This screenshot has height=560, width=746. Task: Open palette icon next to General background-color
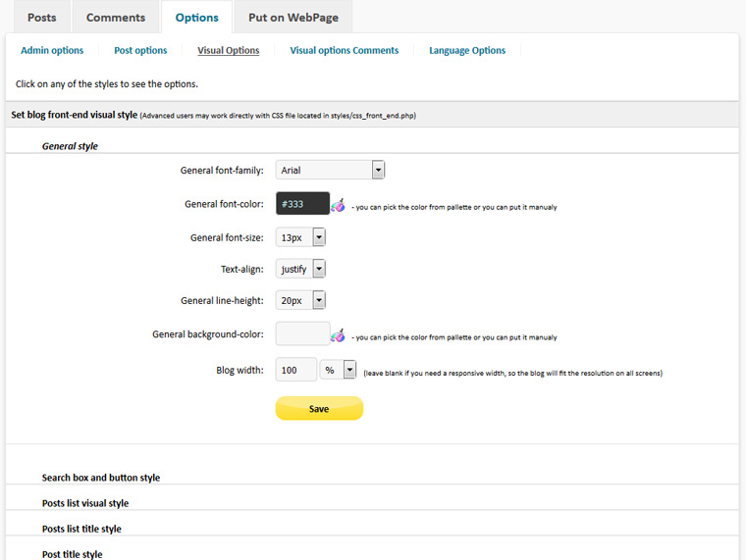(338, 335)
